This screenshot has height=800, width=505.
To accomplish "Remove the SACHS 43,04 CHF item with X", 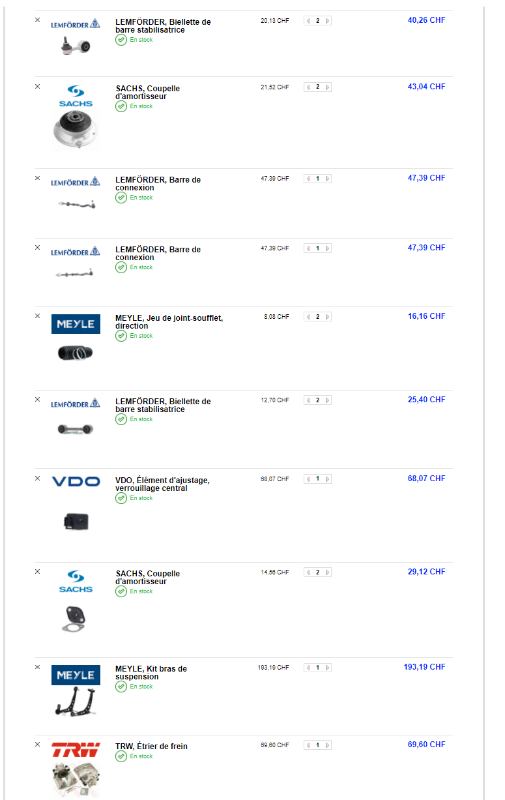I will click(x=37, y=87).
